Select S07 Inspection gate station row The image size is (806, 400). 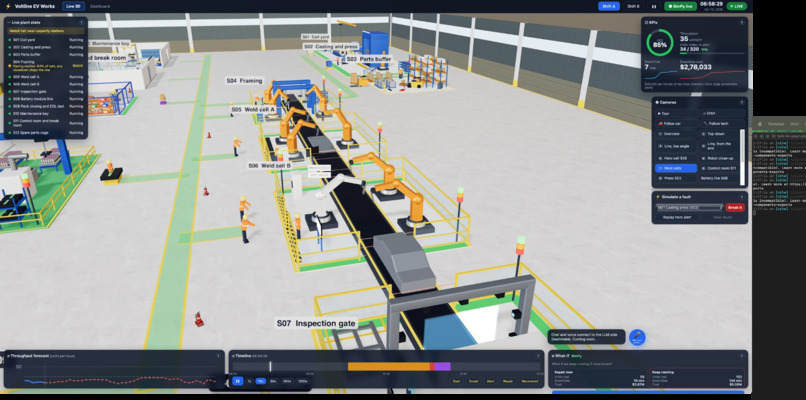coord(46,91)
